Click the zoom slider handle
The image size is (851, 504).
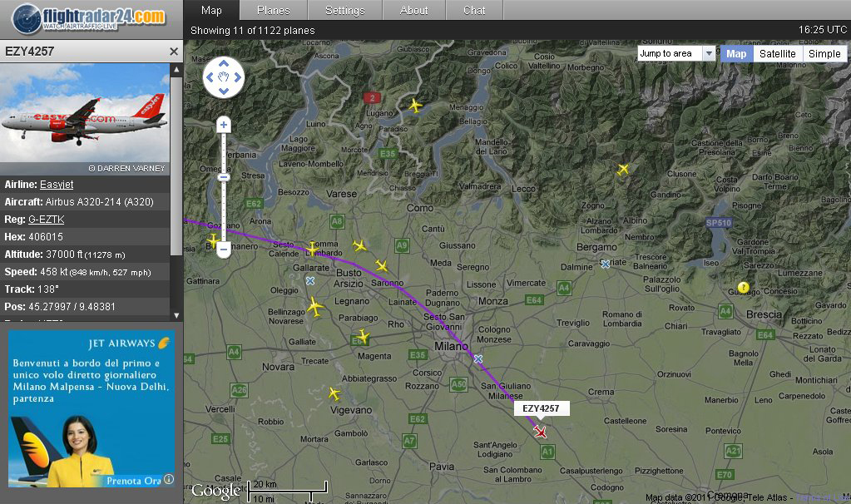tap(224, 177)
